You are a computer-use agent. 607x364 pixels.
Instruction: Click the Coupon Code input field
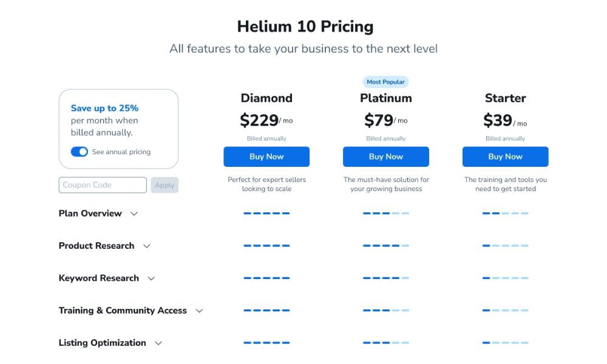(x=102, y=185)
